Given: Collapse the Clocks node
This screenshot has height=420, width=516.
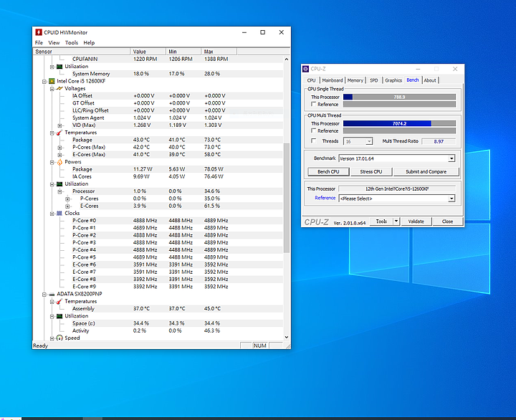Looking at the screenshot, I should tap(52, 214).
